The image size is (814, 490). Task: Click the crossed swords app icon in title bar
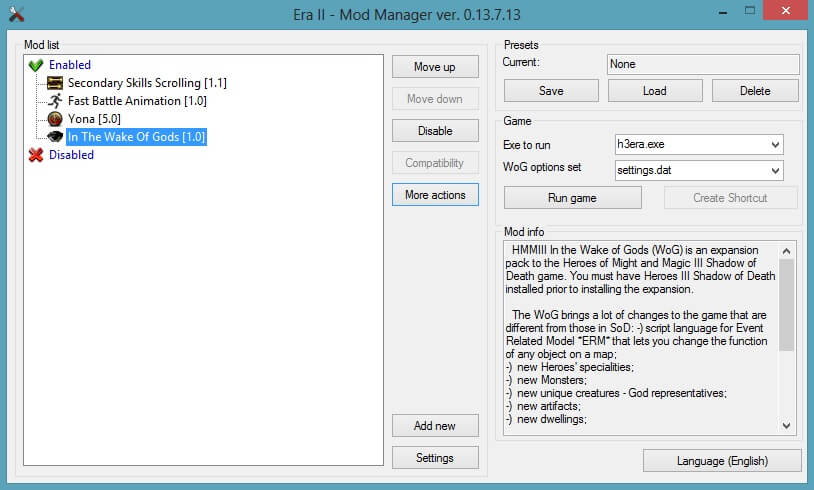coord(15,14)
